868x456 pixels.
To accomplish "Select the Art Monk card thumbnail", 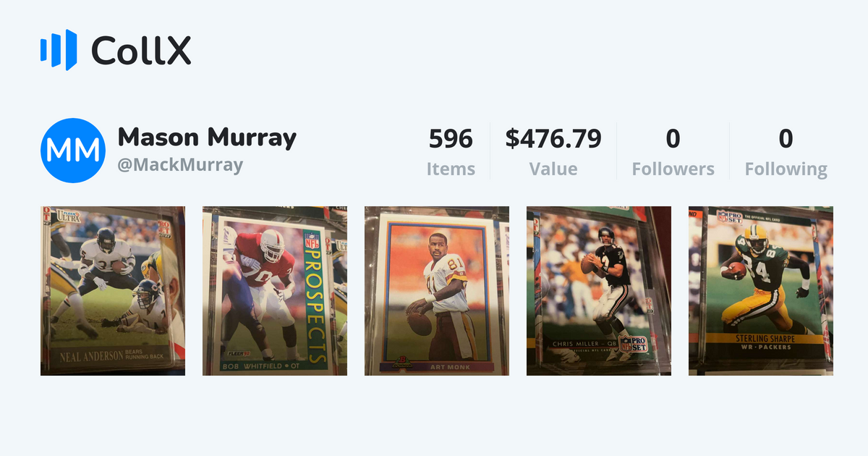I will pyautogui.click(x=437, y=291).
